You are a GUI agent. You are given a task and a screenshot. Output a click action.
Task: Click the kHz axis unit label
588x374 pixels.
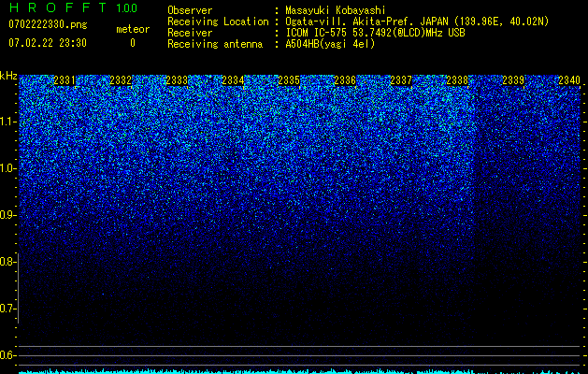(x=8, y=76)
